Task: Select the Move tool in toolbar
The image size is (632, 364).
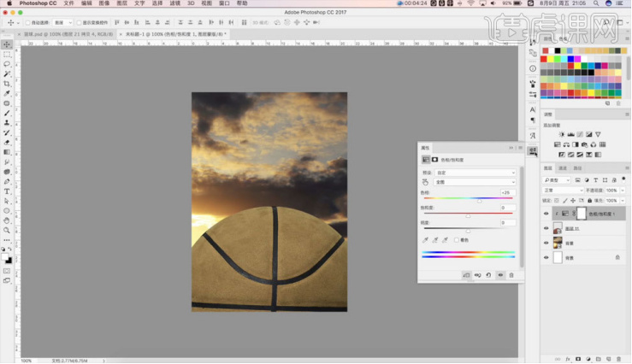Action: coord(7,44)
